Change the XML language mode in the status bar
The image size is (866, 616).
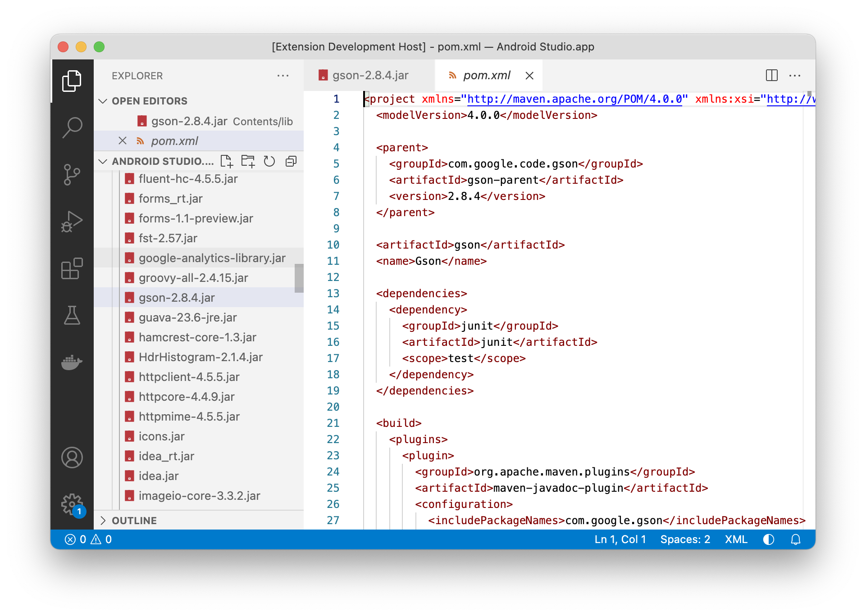(736, 539)
